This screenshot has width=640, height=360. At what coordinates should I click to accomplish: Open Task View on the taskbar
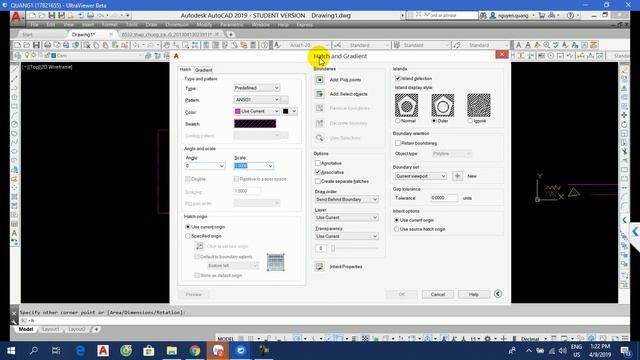click(x=56, y=351)
